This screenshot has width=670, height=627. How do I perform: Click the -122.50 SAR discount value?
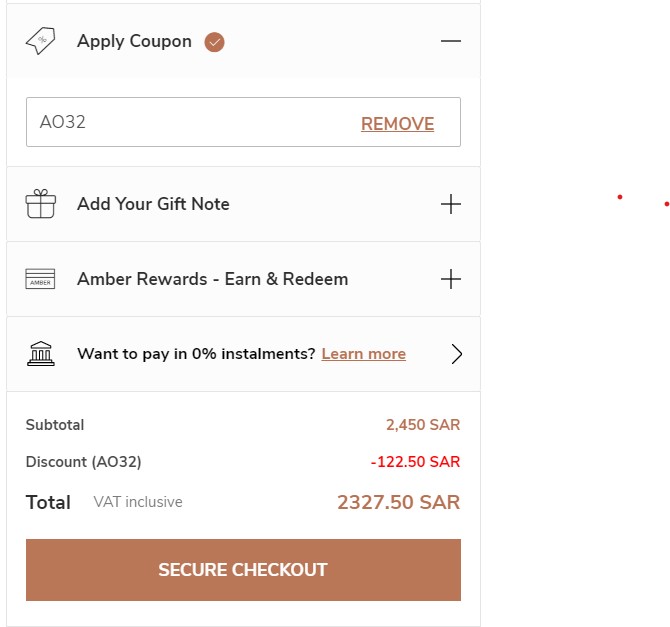[x=415, y=462]
